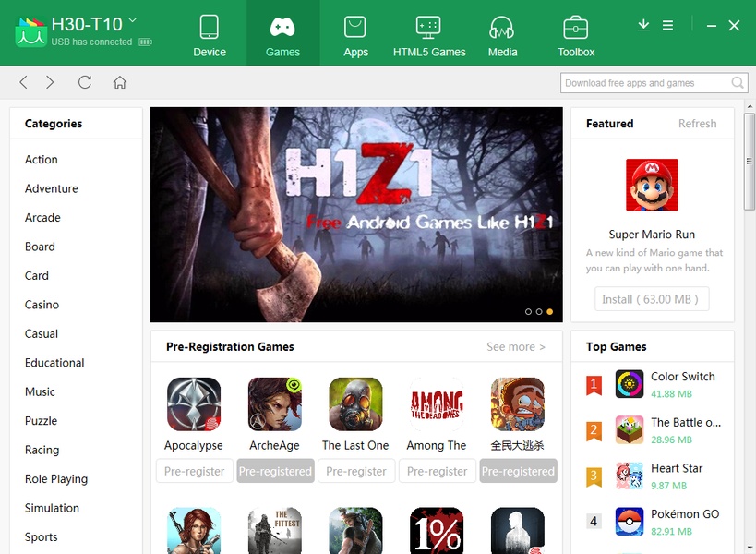Viewport: 756px width, 554px height.
Task: Select the Role Playing category
Action: [x=56, y=479]
